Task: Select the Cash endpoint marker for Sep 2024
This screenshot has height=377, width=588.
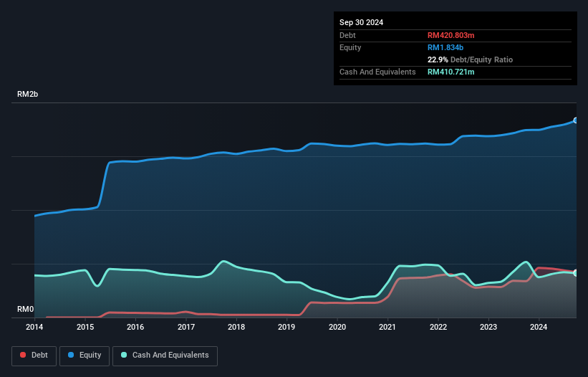Action: click(576, 273)
